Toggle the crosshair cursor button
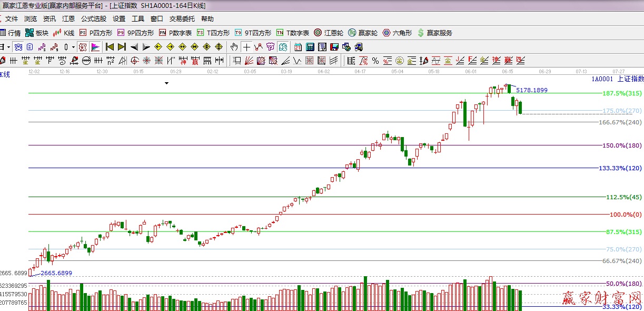644x311 pixels. click(246, 47)
